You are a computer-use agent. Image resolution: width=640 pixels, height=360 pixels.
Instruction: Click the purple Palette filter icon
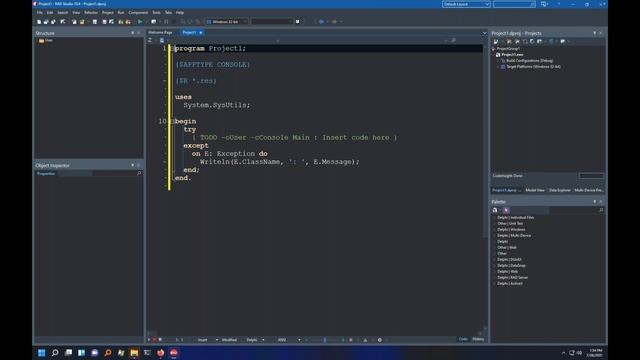click(506, 210)
